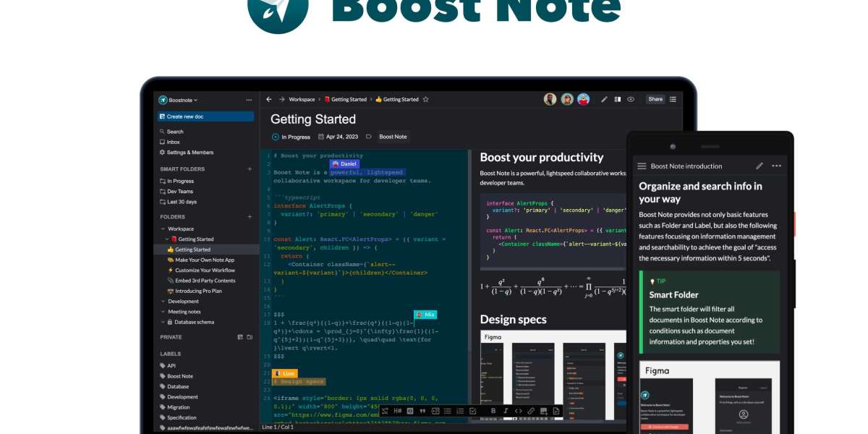Open the Boostnote workspace dropdown
The image size is (868, 434).
[x=179, y=100]
